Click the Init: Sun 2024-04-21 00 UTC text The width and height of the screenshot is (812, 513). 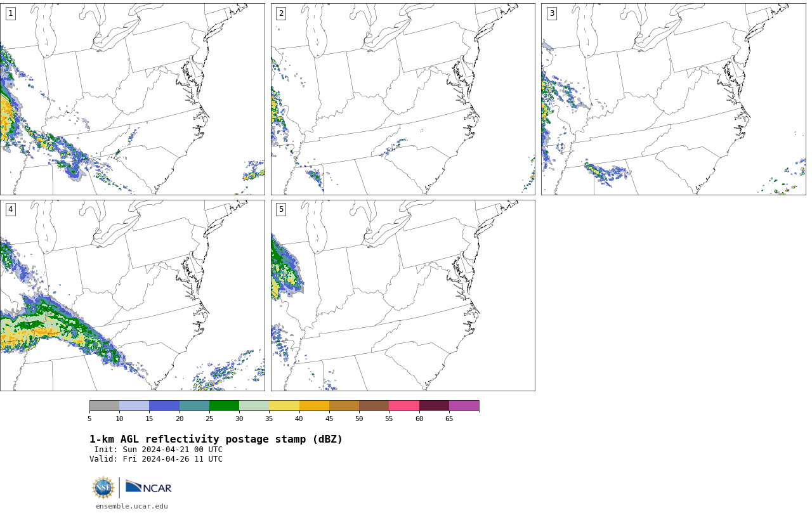click(159, 450)
